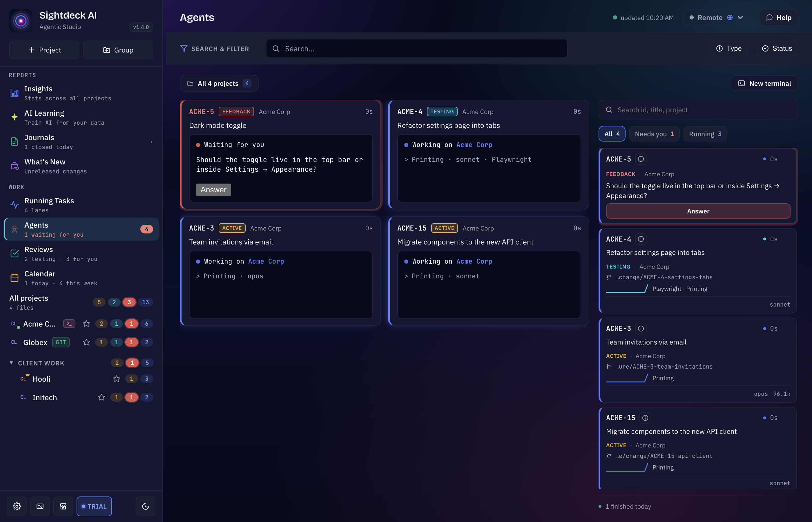Image resolution: width=812 pixels, height=522 pixels.
Task: Open Insights report
Action: (x=81, y=93)
